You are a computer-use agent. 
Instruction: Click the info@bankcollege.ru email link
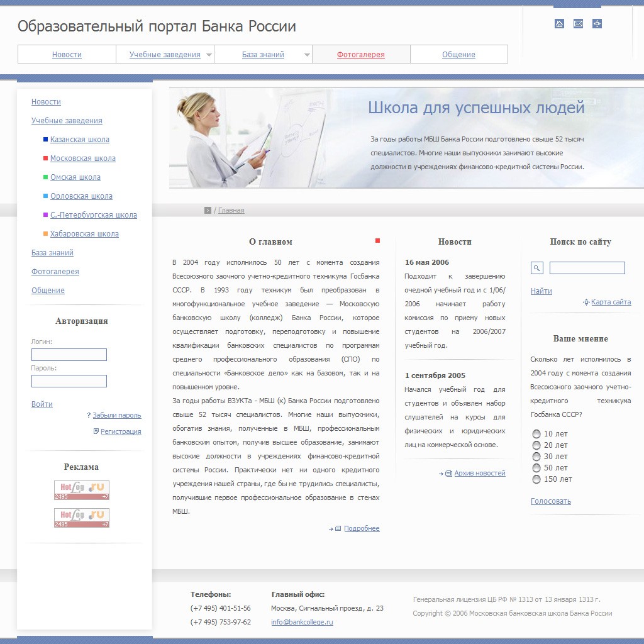point(302,622)
